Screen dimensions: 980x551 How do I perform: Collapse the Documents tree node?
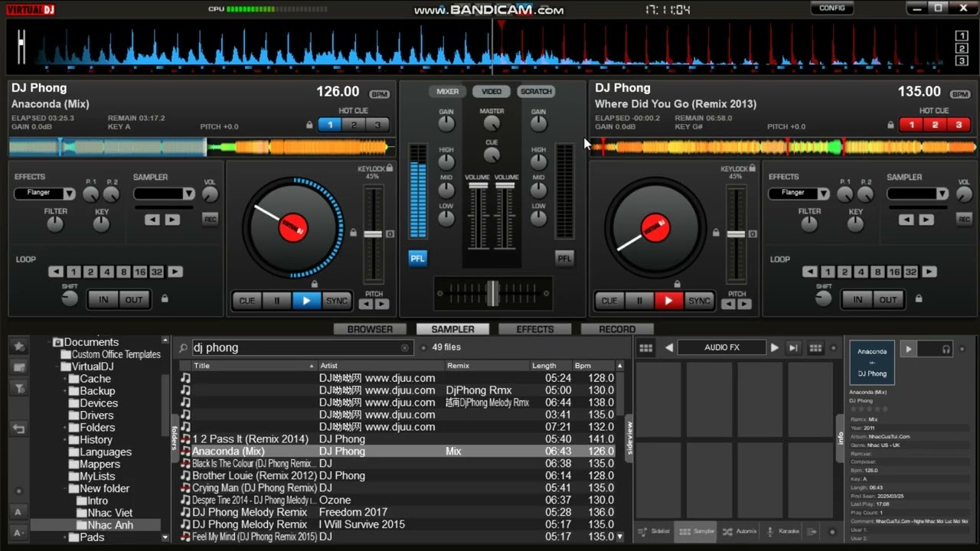[x=48, y=342]
